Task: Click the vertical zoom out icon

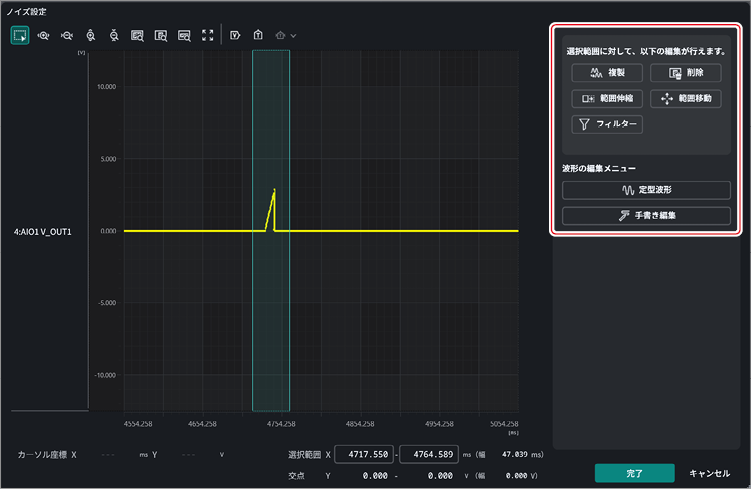Action: 114,35
